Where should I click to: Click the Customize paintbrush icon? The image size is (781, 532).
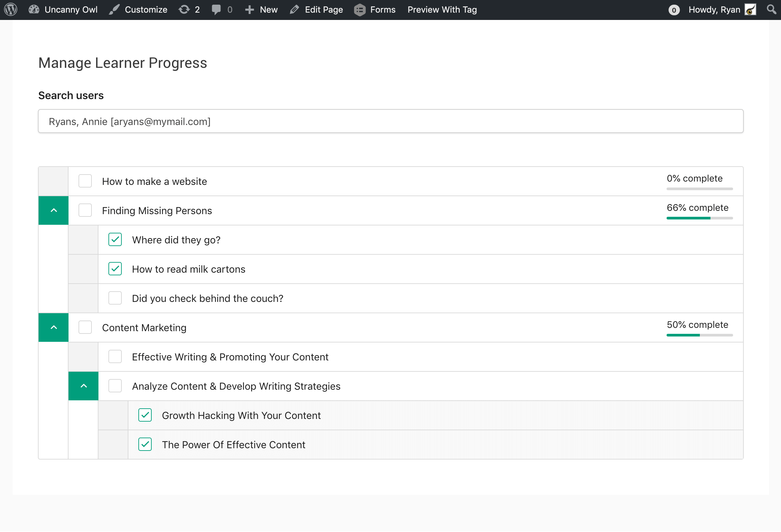pyautogui.click(x=114, y=9)
